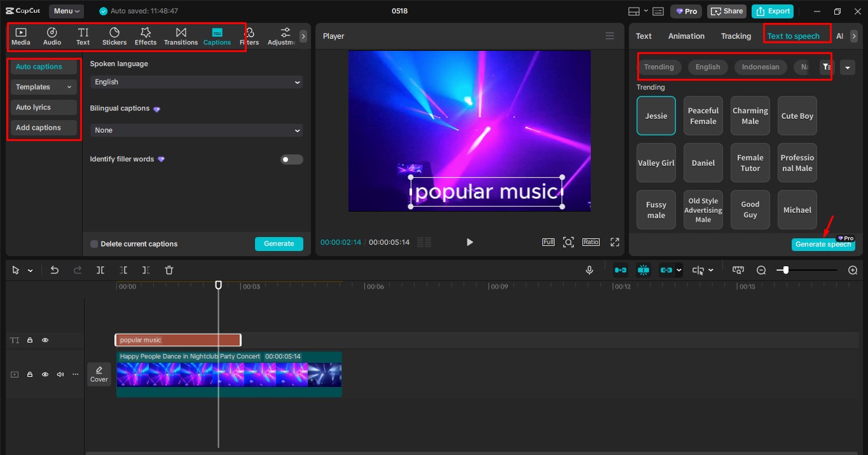Open the Menu dropdown in the title bar
868x455 pixels.
click(67, 11)
